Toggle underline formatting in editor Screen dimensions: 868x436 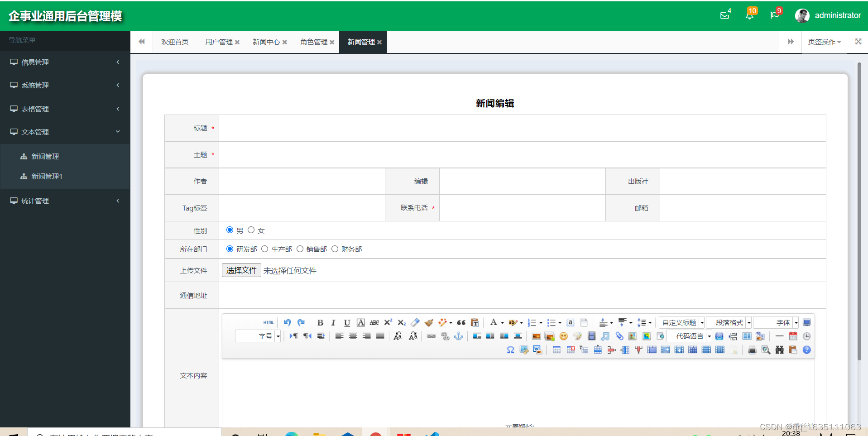[347, 322]
